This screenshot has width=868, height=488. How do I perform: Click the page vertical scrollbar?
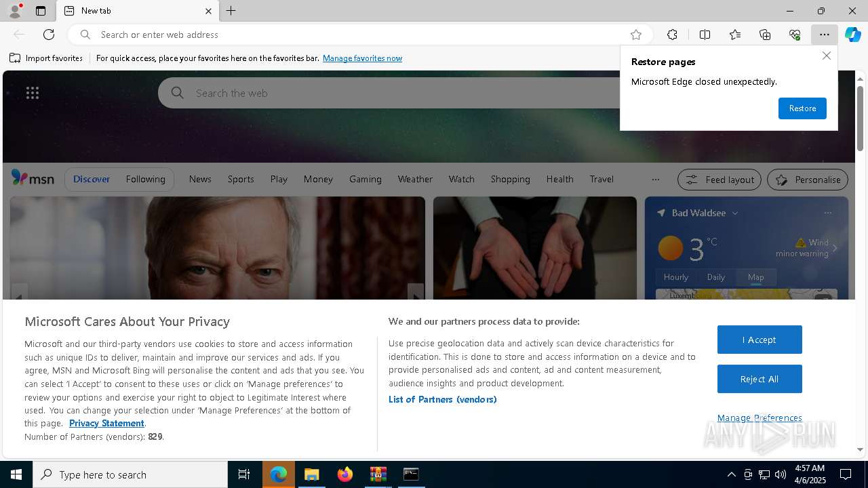(x=860, y=118)
